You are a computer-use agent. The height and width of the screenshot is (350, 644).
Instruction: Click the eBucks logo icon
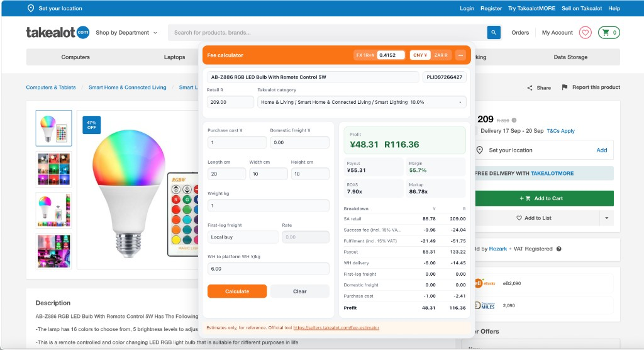pos(485,283)
